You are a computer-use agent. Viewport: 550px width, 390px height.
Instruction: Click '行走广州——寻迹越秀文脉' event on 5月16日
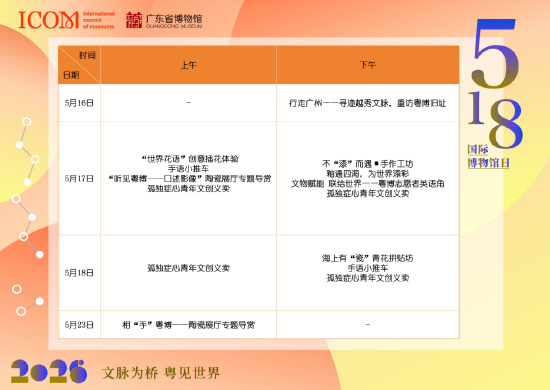368,103
